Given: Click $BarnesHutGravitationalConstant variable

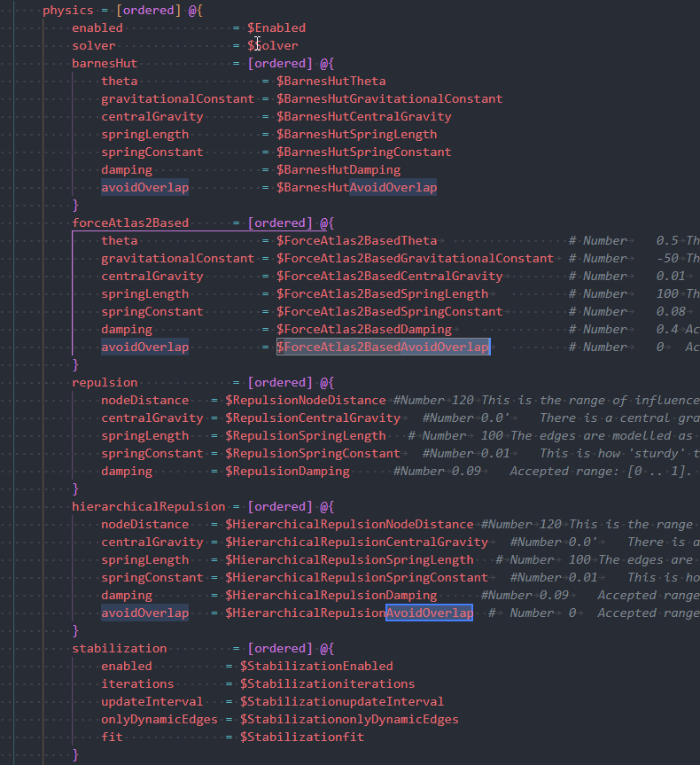Looking at the screenshot, I should coord(390,98).
